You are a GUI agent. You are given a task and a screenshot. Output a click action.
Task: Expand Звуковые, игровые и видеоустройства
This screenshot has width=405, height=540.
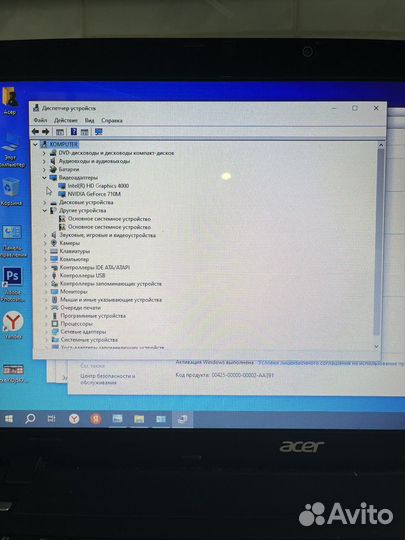45,235
